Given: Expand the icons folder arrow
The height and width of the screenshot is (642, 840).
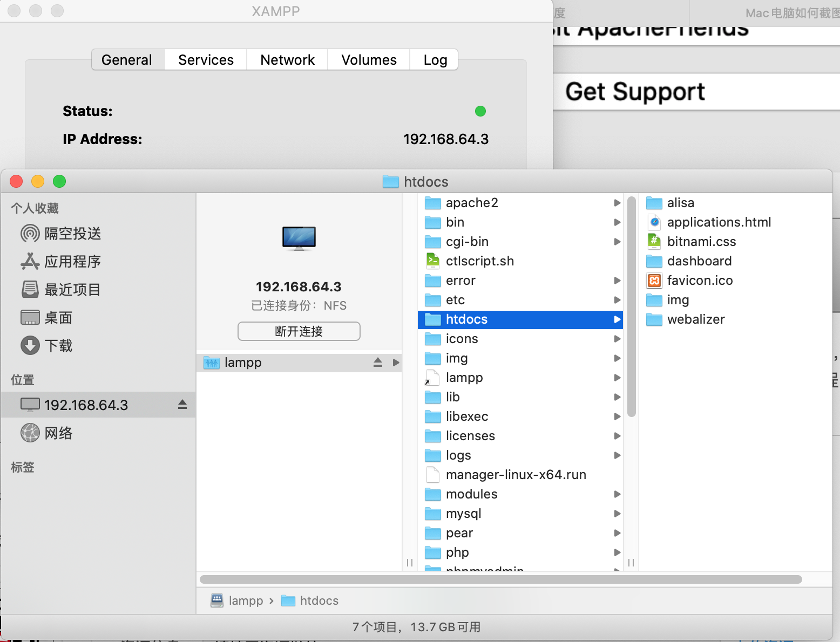Looking at the screenshot, I should [617, 339].
